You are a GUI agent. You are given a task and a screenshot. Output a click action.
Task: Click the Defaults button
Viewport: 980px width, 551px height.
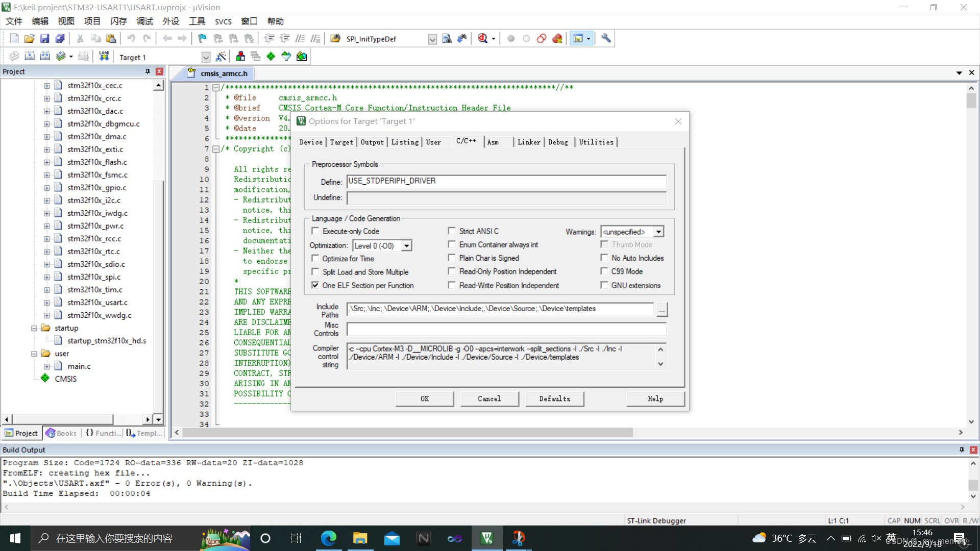coord(554,399)
